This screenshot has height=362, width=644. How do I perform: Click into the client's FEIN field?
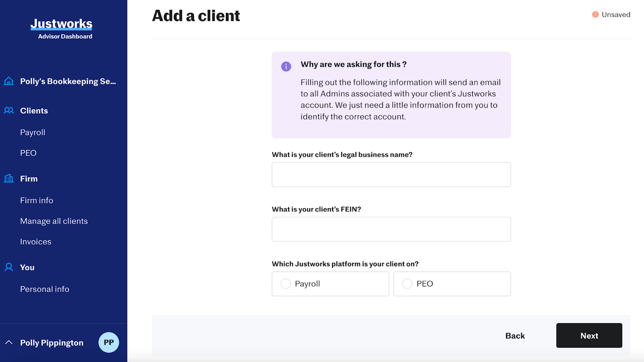tap(391, 230)
